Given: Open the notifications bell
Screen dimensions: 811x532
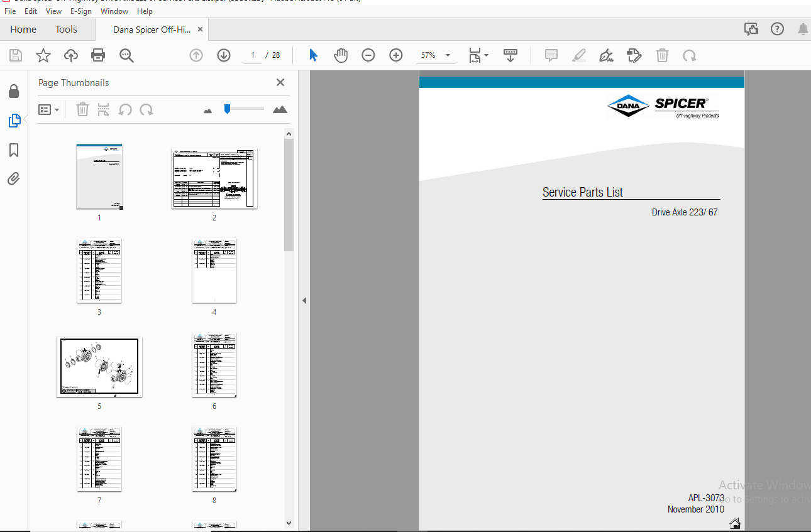Looking at the screenshot, I should [803, 29].
